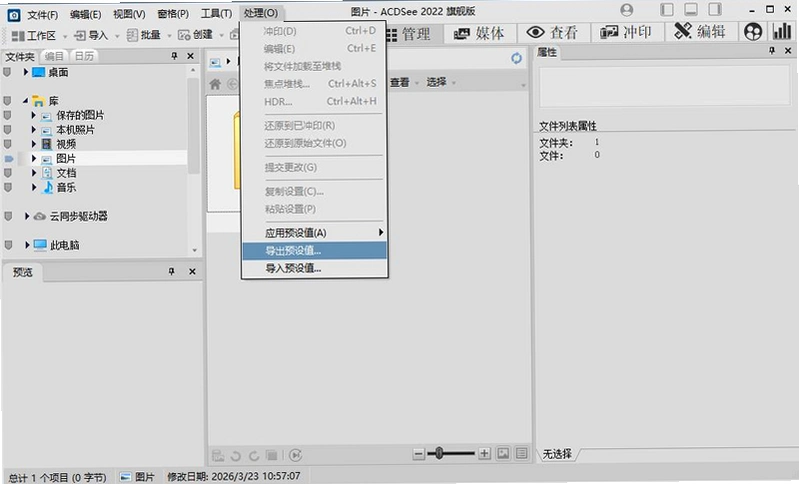
Task: Switch to the 编目 tab
Action: click(x=54, y=56)
